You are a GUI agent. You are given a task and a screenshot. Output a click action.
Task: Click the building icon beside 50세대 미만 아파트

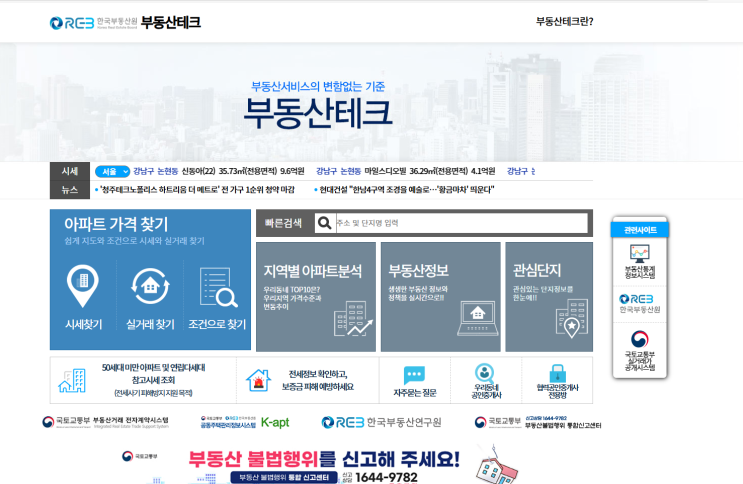tap(72, 381)
